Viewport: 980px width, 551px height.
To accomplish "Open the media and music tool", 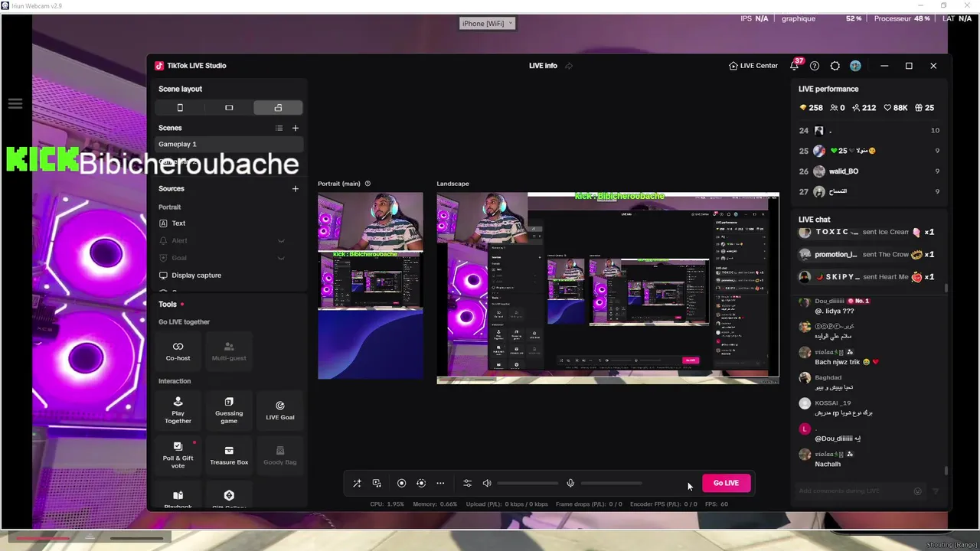I will point(377,483).
